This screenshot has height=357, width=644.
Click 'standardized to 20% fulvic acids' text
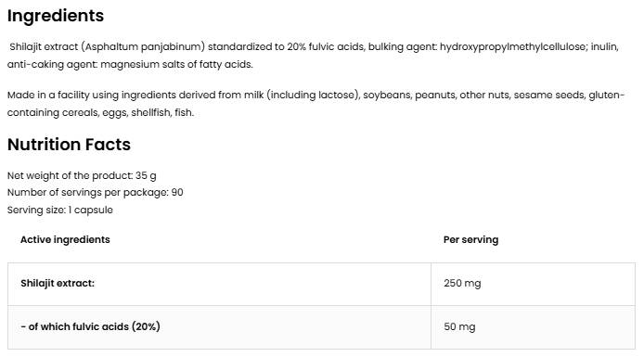286,46
